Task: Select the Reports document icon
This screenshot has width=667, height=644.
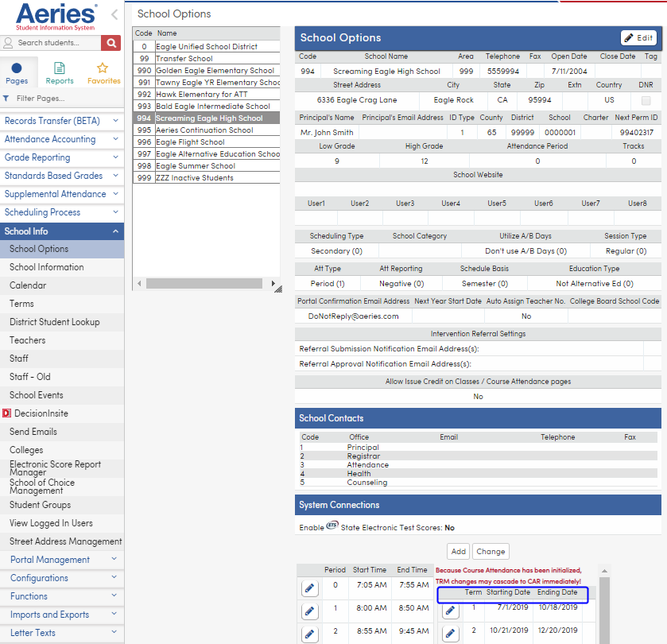Action: point(59,67)
